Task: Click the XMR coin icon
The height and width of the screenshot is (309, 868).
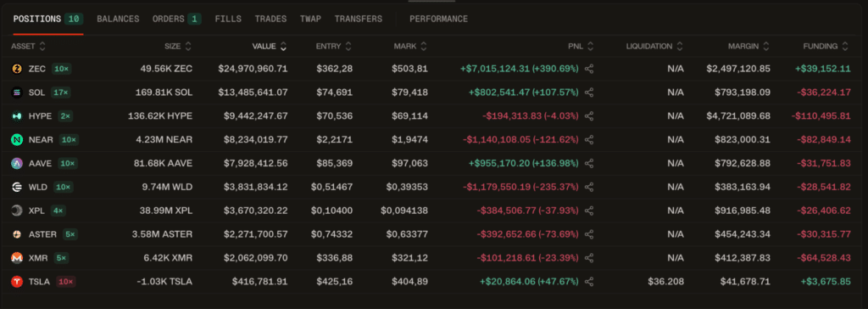Action: [17, 258]
